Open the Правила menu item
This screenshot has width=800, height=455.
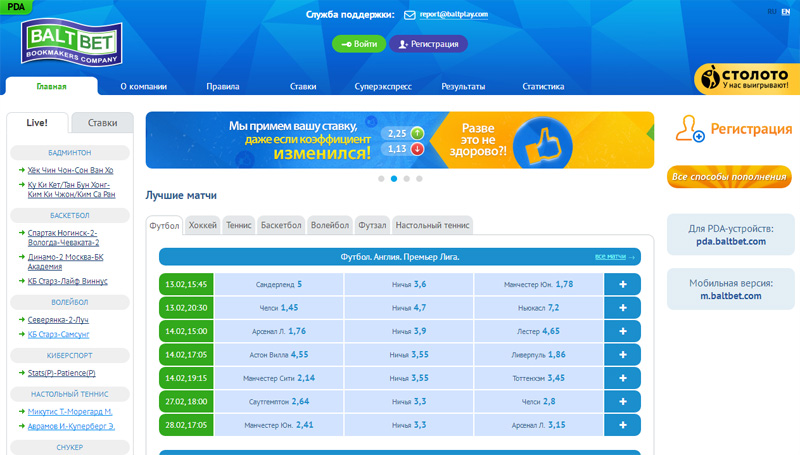point(222,87)
